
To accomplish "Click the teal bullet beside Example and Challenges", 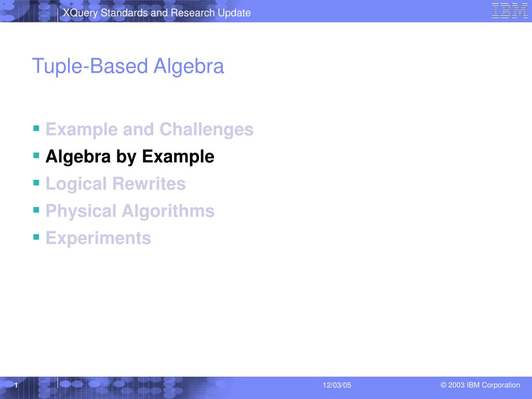I will coord(36,128).
